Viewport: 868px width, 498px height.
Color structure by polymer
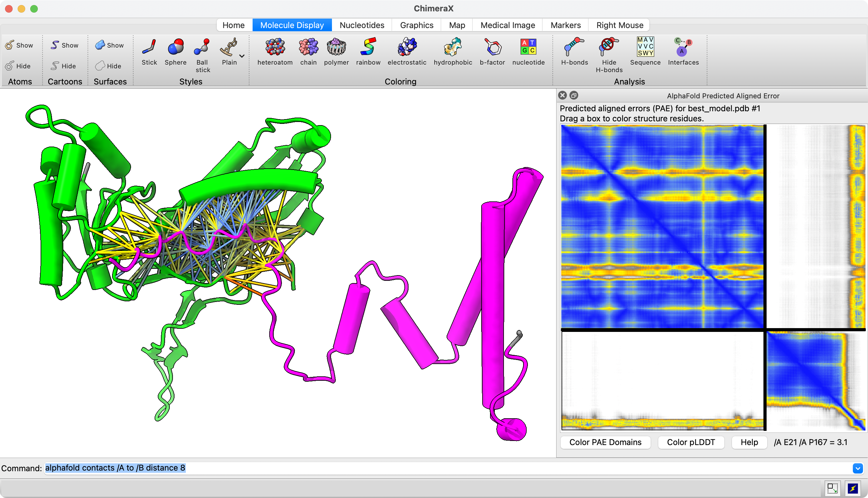click(336, 52)
